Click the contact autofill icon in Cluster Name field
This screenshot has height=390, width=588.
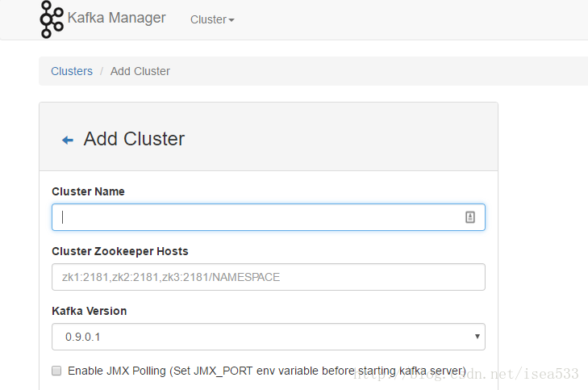[470, 217]
